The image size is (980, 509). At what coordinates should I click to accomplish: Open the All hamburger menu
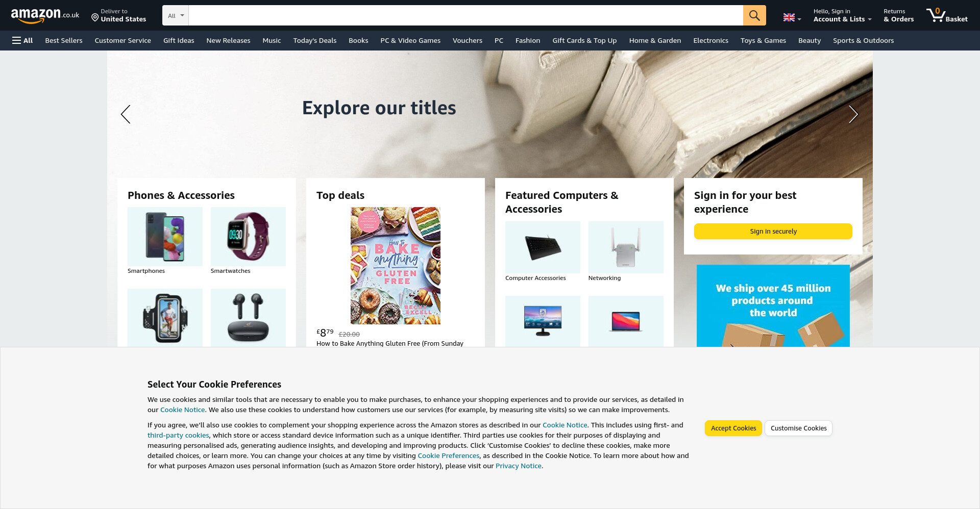point(22,40)
